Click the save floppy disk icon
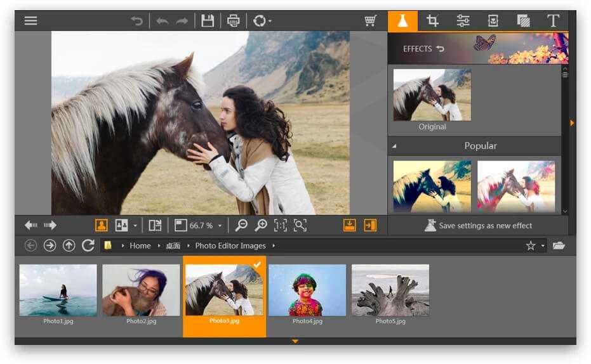 (x=207, y=21)
